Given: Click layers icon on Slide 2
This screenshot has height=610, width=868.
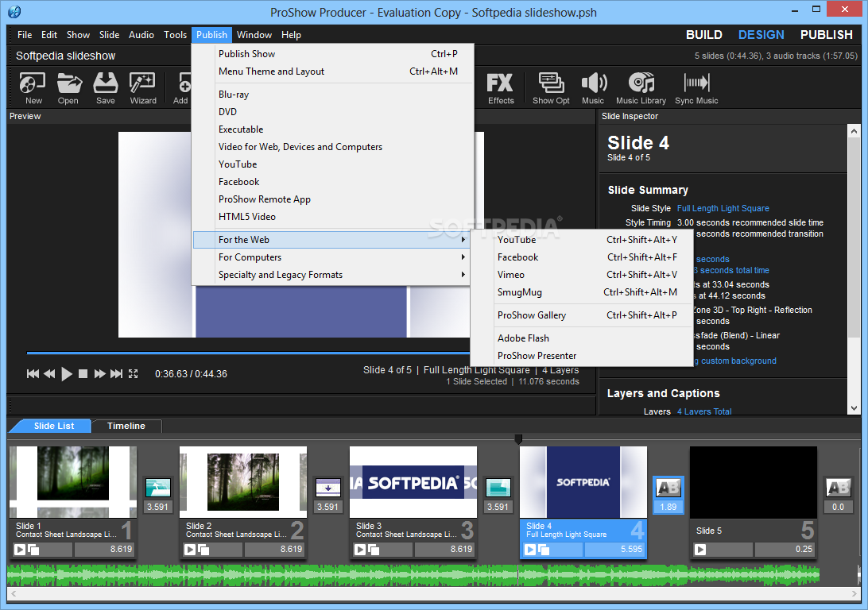Looking at the screenshot, I should (203, 549).
